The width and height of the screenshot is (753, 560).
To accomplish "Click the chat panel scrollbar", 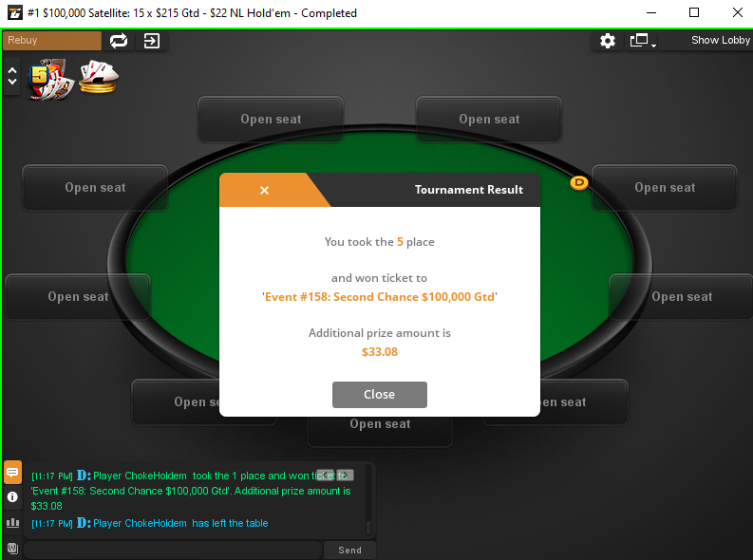I will tap(368, 499).
